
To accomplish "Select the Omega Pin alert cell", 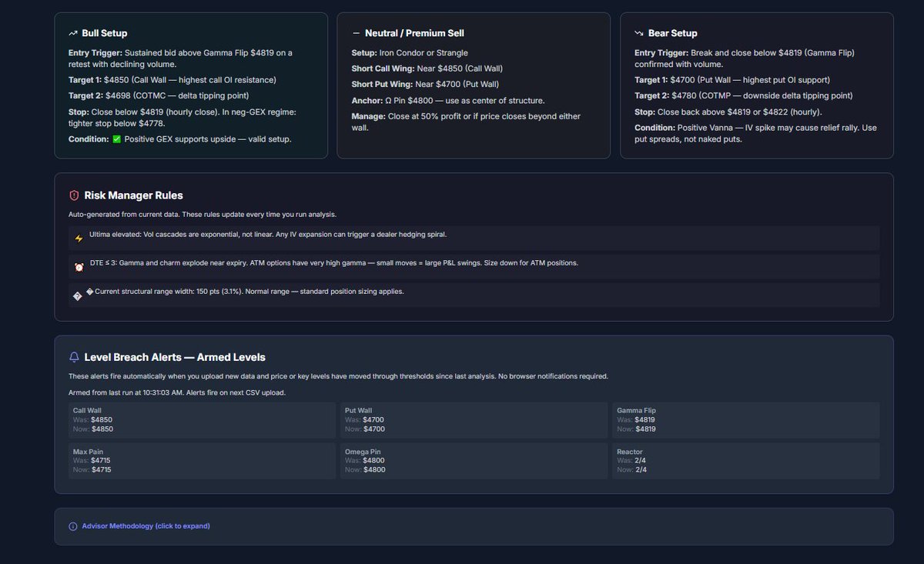I will tap(474, 461).
